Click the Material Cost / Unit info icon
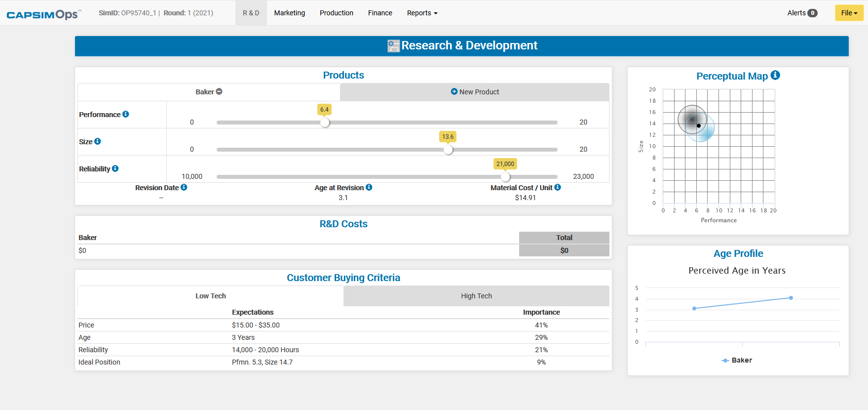Screen dimensions: 868x410 pyautogui.click(x=558, y=187)
